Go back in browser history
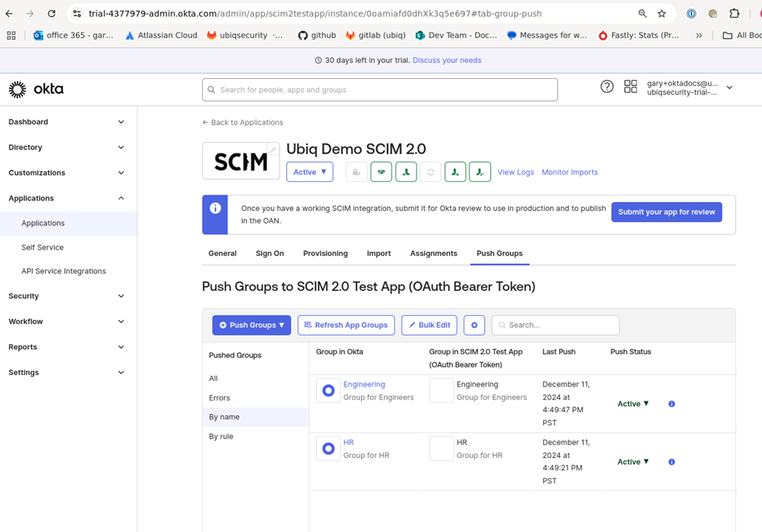Image resolution: width=762 pixels, height=532 pixels. tap(9, 13)
